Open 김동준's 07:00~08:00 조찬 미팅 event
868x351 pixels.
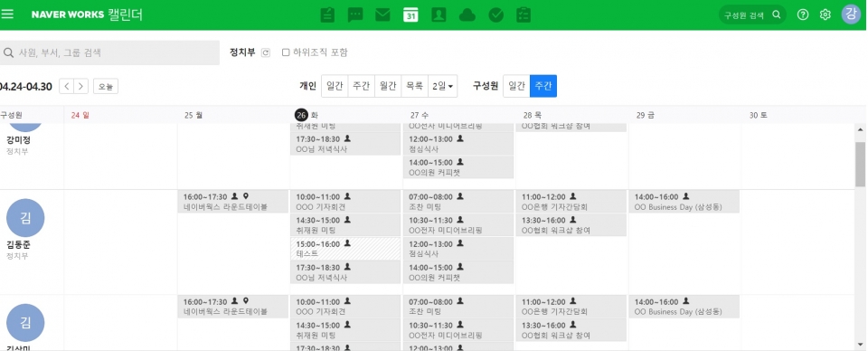click(x=458, y=202)
